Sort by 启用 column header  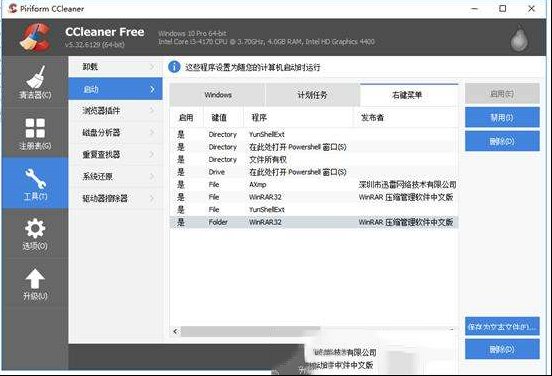click(x=186, y=117)
